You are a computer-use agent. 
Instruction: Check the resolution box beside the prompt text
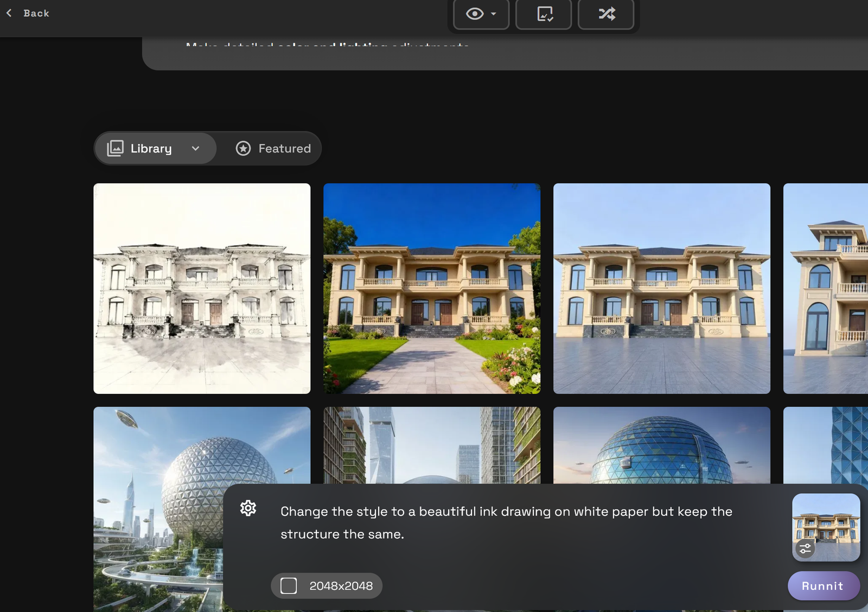click(288, 586)
